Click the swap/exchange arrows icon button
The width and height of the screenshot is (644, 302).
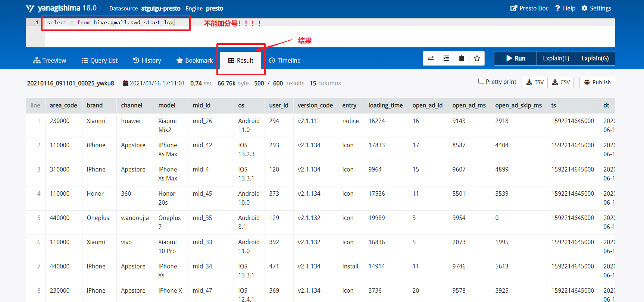[x=431, y=58]
